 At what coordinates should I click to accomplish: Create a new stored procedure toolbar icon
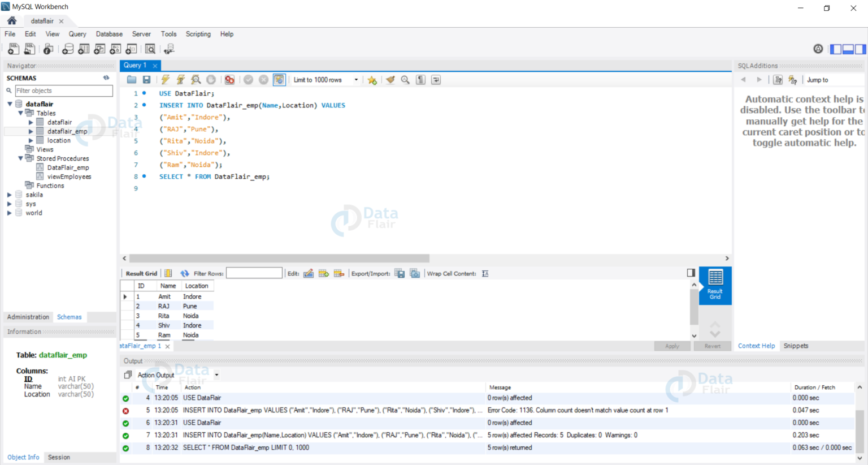pos(115,49)
